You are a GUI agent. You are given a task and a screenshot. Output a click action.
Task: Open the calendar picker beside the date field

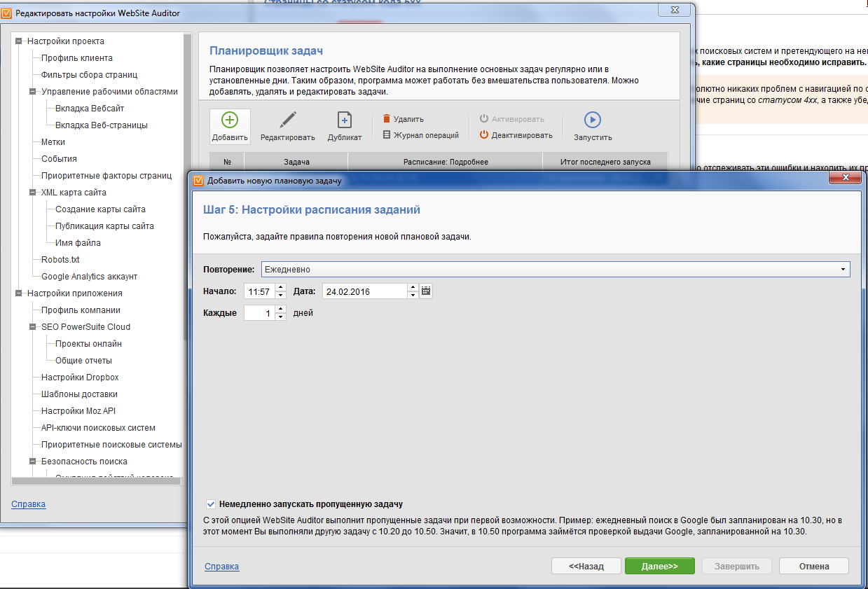coord(426,290)
